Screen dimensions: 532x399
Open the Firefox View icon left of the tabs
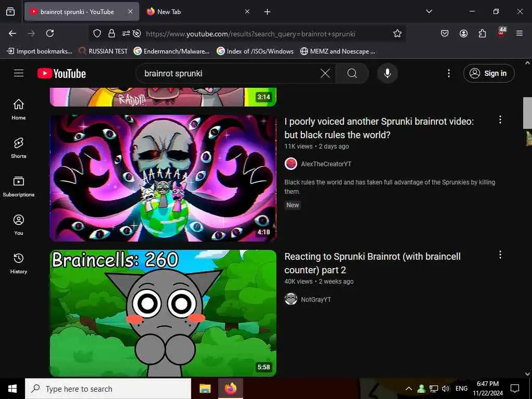point(10,11)
